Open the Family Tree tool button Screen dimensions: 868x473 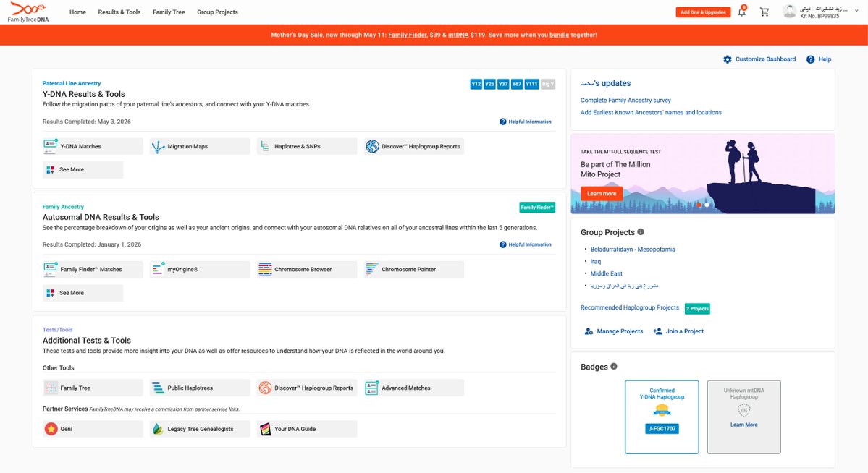(93, 388)
